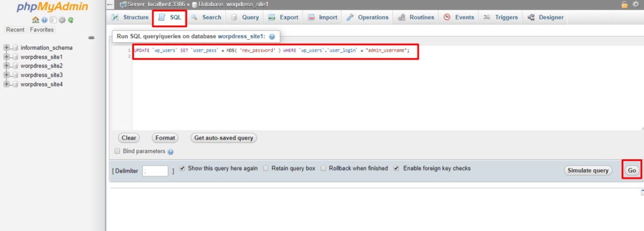
Task: Expand the worpdress_site3 tree node
Action: coord(6,75)
